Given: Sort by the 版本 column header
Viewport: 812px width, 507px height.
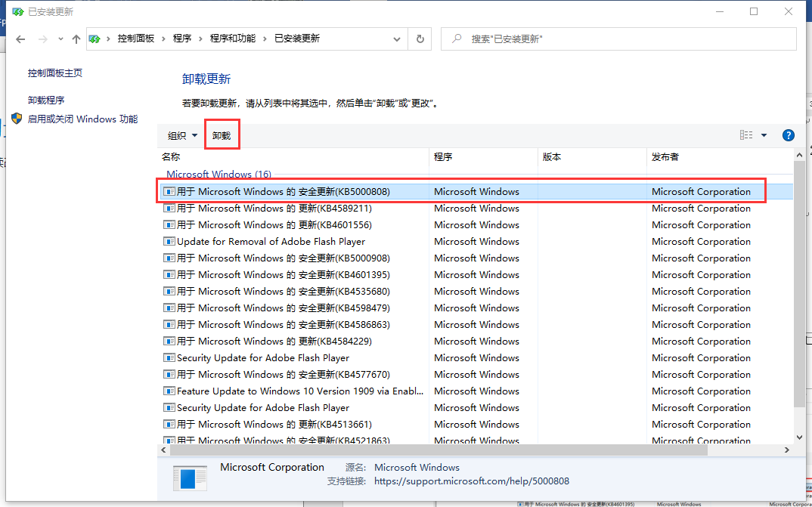Looking at the screenshot, I should point(592,156).
